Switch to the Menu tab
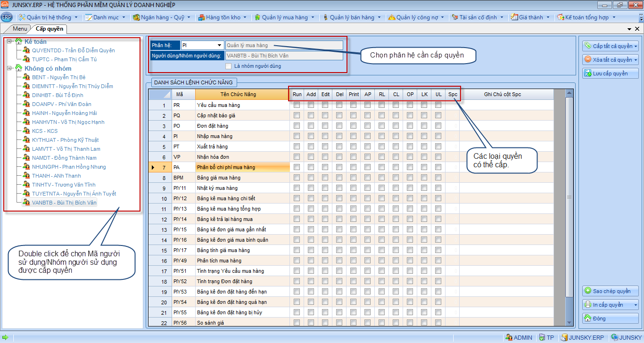This screenshot has width=644, height=343. click(20, 29)
